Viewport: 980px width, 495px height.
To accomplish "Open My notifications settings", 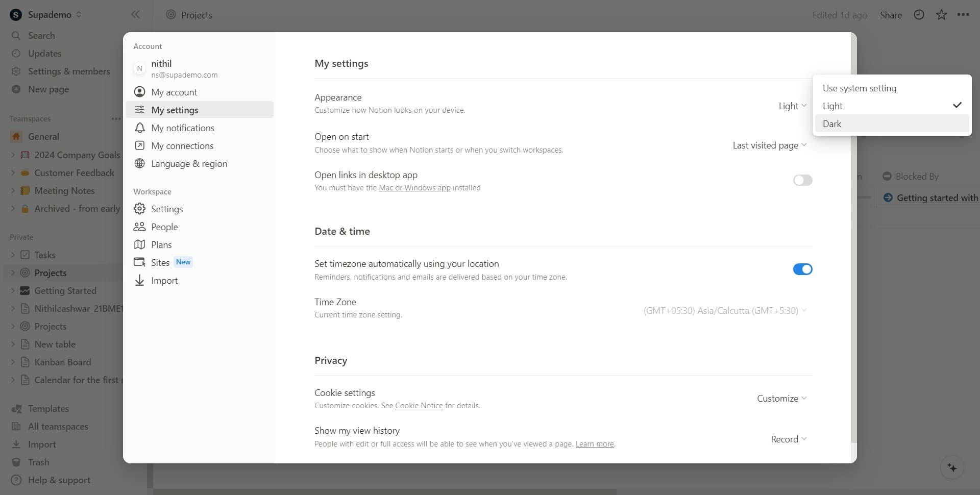I will point(200,128).
